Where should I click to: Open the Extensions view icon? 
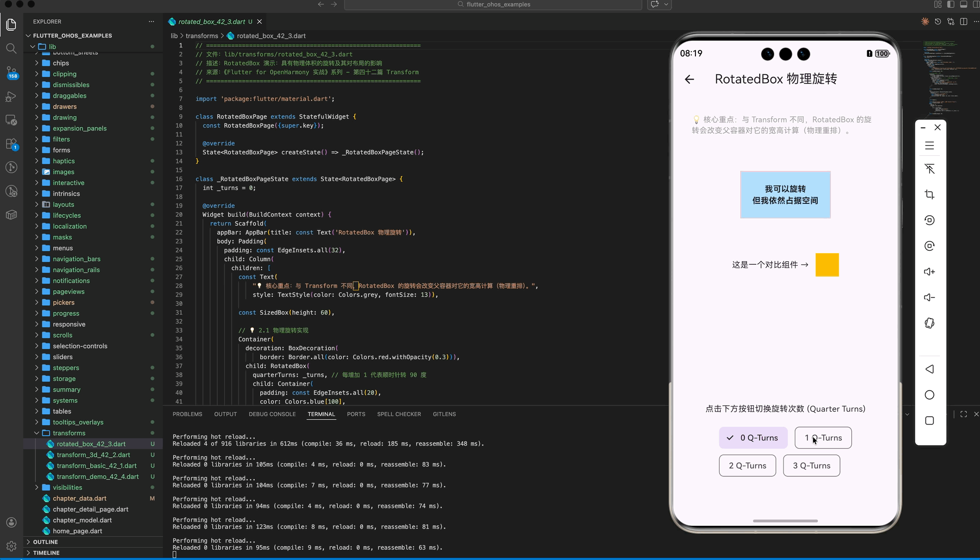click(11, 143)
